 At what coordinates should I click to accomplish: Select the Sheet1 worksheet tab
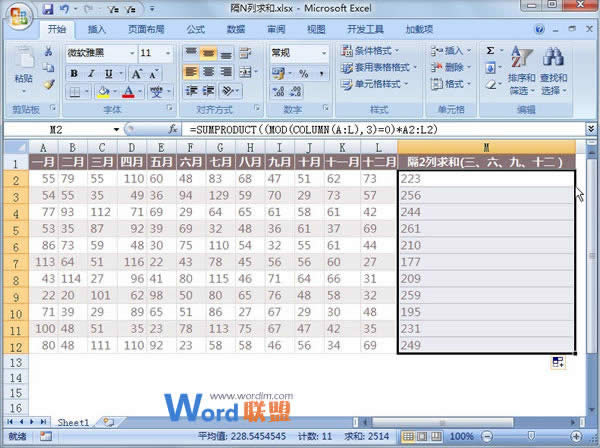71,423
